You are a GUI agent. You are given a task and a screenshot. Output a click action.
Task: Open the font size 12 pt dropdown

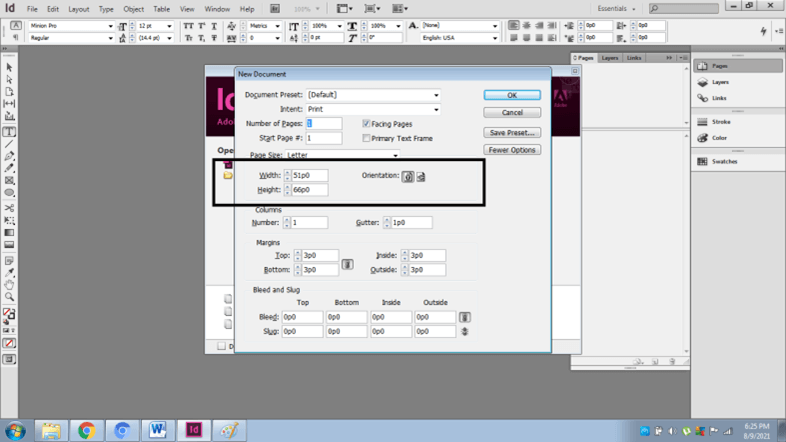(169, 26)
